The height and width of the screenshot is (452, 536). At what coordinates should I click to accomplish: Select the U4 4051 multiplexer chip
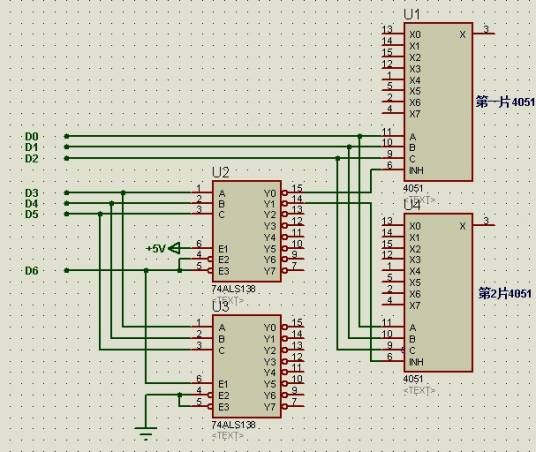[x=438, y=293]
